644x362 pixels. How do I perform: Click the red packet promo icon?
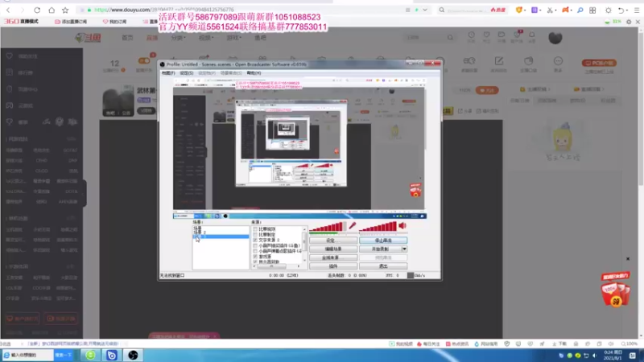click(x=615, y=290)
